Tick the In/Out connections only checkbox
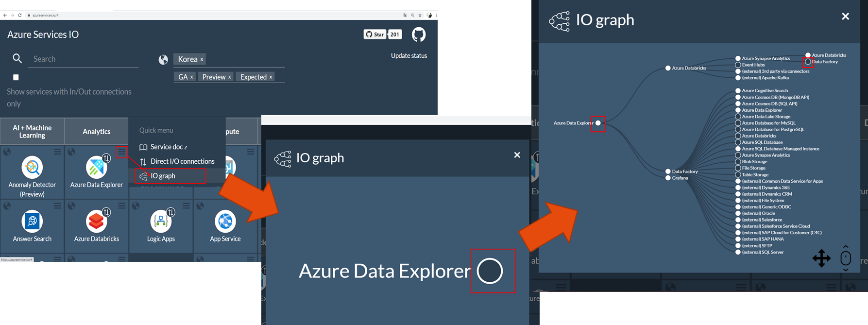868x325 pixels. (16, 77)
